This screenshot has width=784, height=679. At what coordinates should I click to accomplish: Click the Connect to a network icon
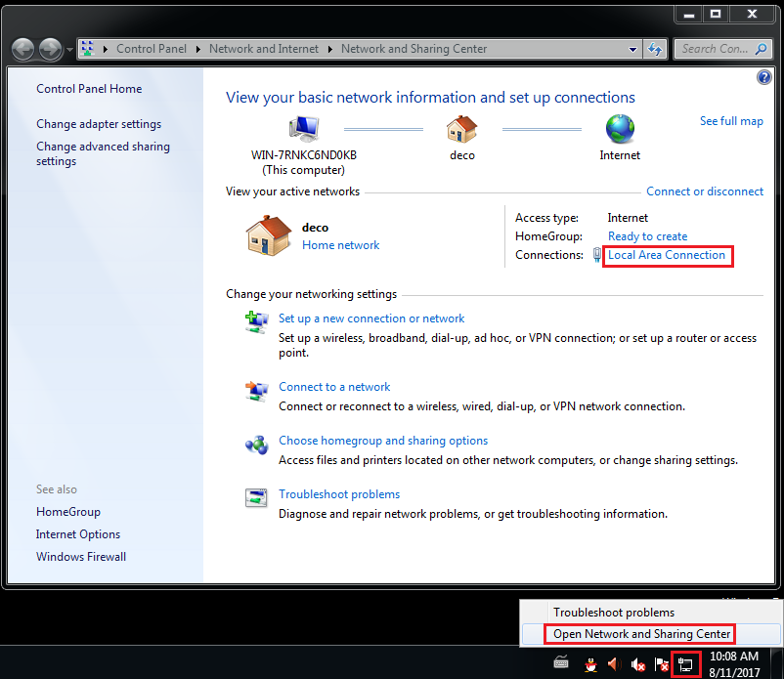[255, 388]
